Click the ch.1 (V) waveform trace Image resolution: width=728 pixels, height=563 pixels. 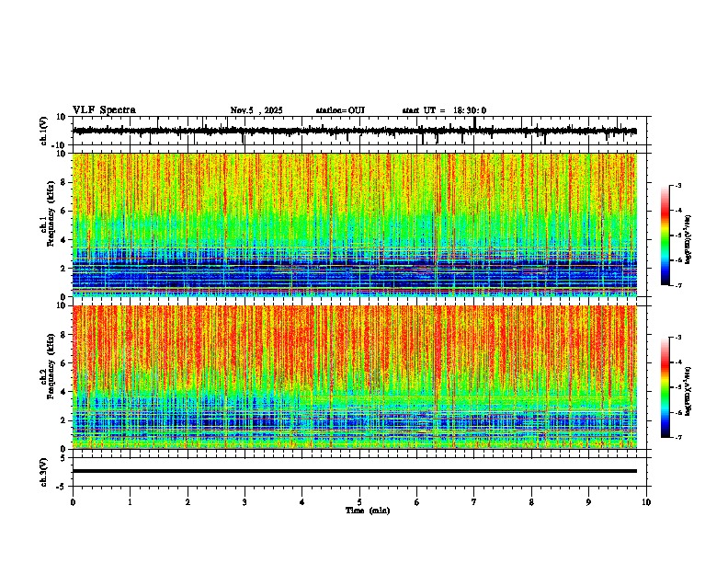click(355, 131)
